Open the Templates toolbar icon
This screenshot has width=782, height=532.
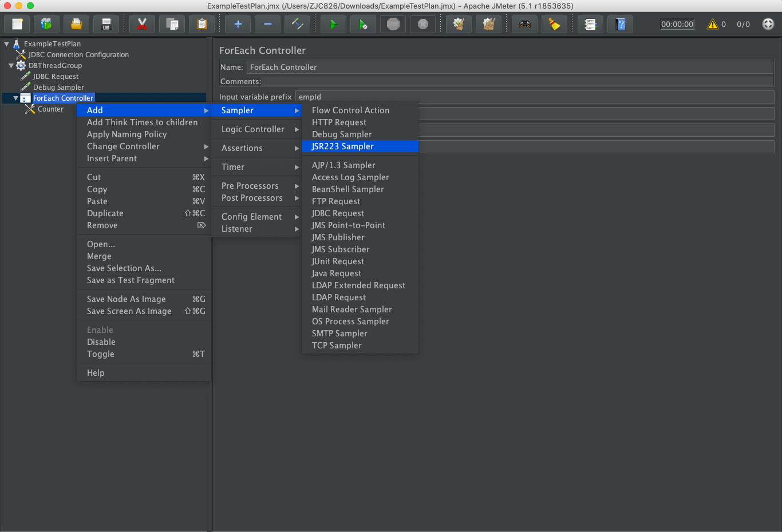pyautogui.click(x=47, y=24)
